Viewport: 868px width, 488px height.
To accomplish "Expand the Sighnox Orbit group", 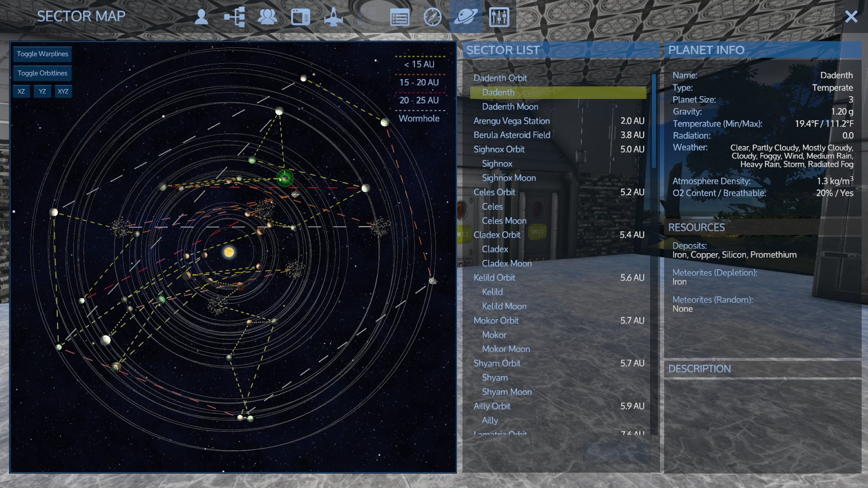I will (499, 149).
